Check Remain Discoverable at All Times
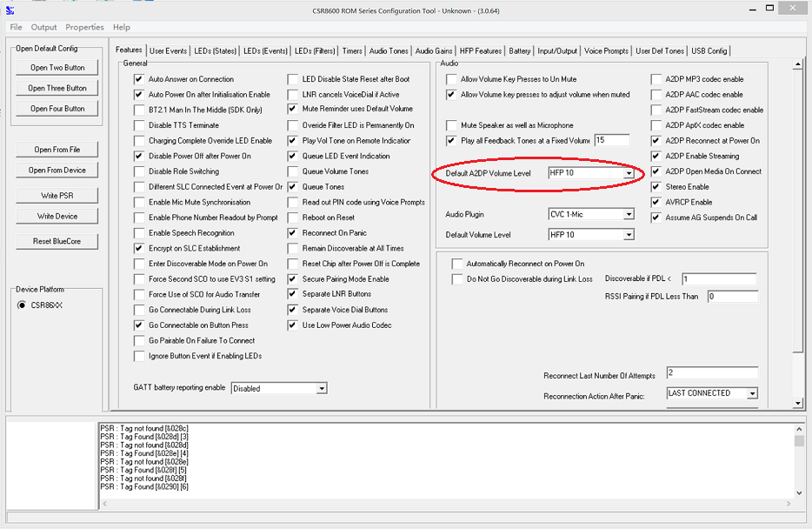This screenshot has width=812, height=529. coord(293,248)
